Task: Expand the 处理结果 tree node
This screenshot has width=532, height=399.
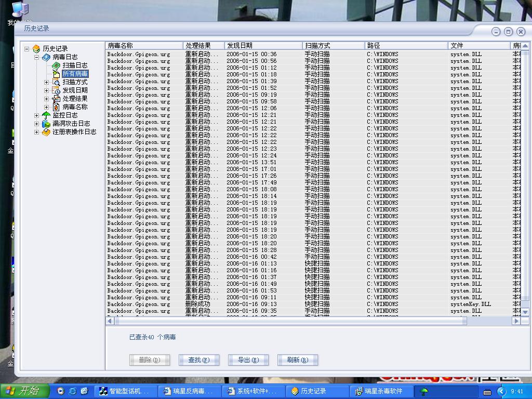Action: click(46, 99)
